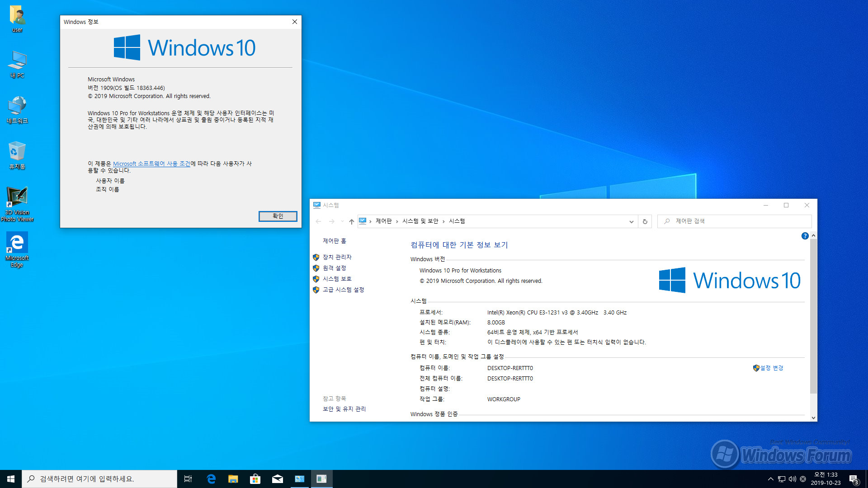Open the user folder desktop icon
Image resolution: width=868 pixels, height=488 pixels.
coord(17,19)
